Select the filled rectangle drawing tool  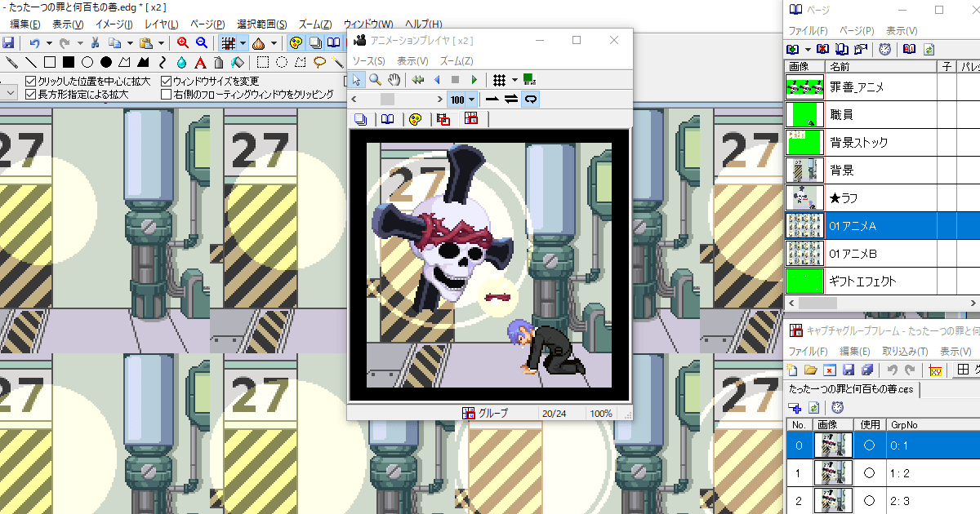[x=69, y=62]
